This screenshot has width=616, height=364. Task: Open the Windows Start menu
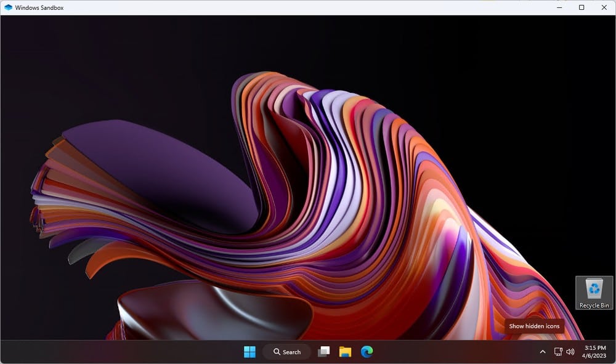[249, 352]
